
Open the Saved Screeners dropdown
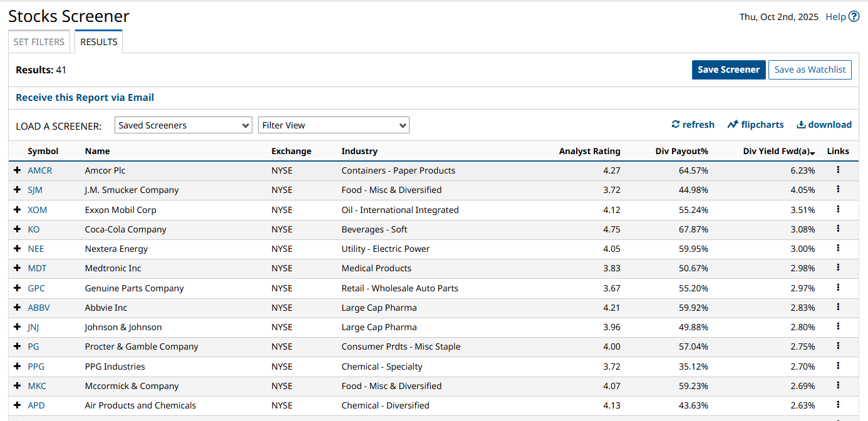183,125
